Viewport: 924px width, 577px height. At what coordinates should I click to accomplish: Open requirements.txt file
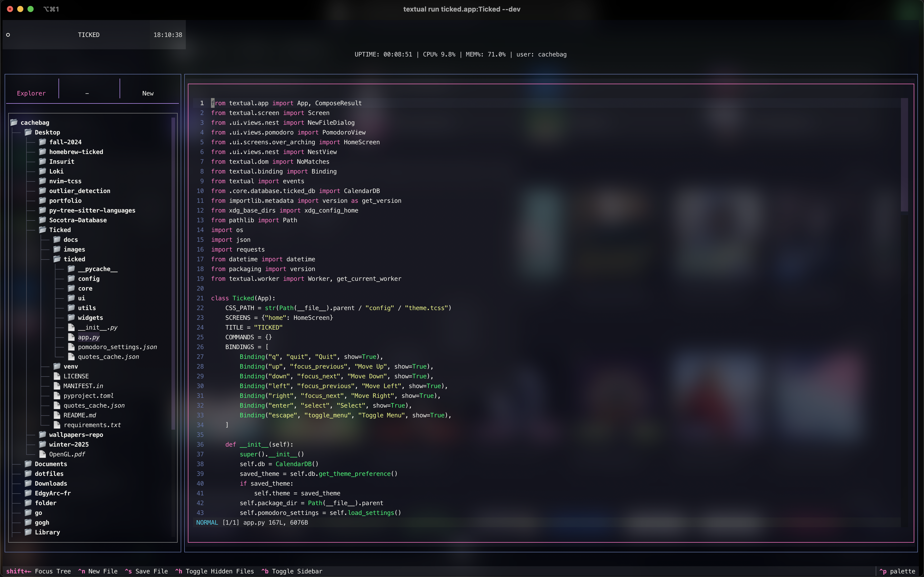(92, 425)
